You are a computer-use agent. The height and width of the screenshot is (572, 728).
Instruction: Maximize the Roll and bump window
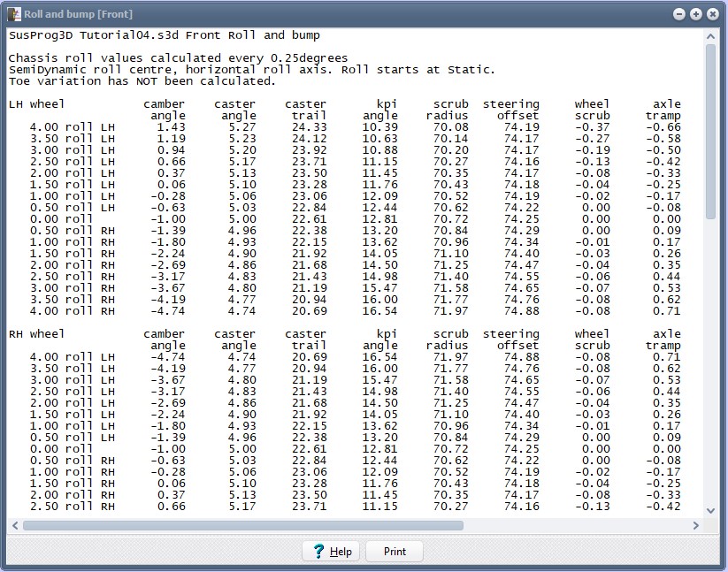tap(695, 14)
